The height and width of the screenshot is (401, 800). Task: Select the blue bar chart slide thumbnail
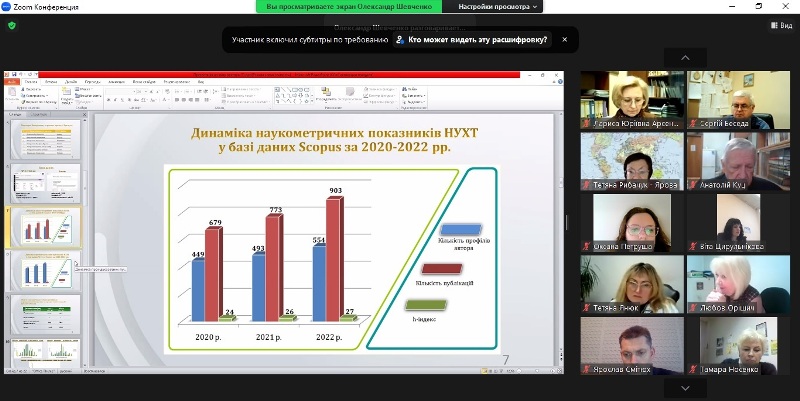tap(46, 271)
